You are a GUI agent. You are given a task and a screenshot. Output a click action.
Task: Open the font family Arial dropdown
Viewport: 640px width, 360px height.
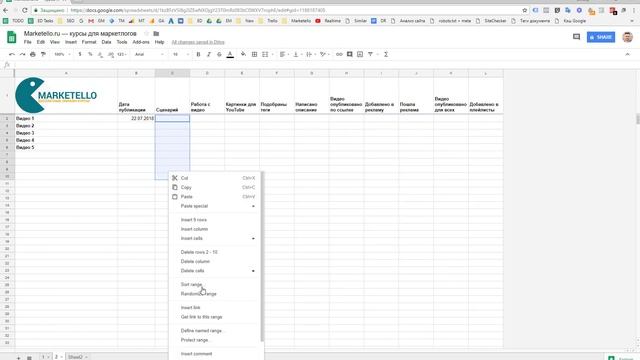click(x=149, y=54)
